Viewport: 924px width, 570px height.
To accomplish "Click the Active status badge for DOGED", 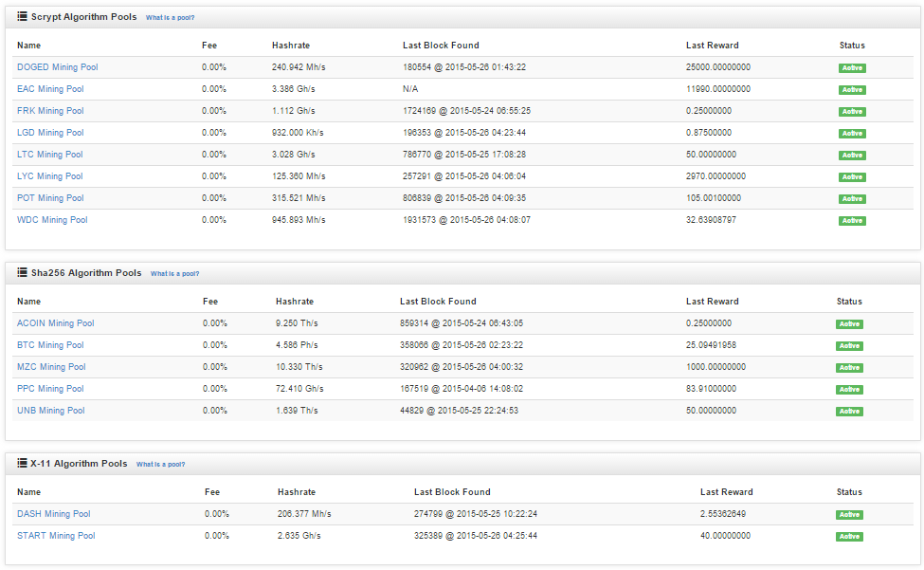I will tap(851, 68).
